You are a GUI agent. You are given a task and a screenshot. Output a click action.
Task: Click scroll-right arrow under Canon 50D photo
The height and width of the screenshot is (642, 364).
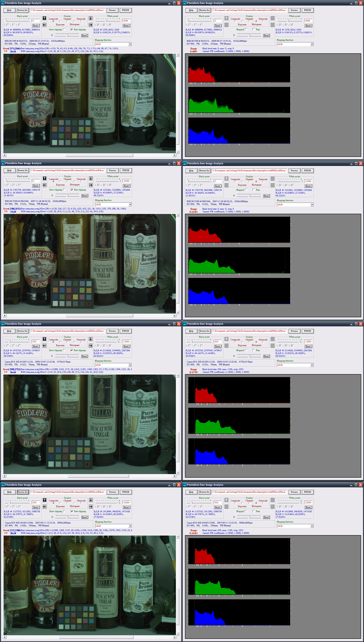pos(174,476)
